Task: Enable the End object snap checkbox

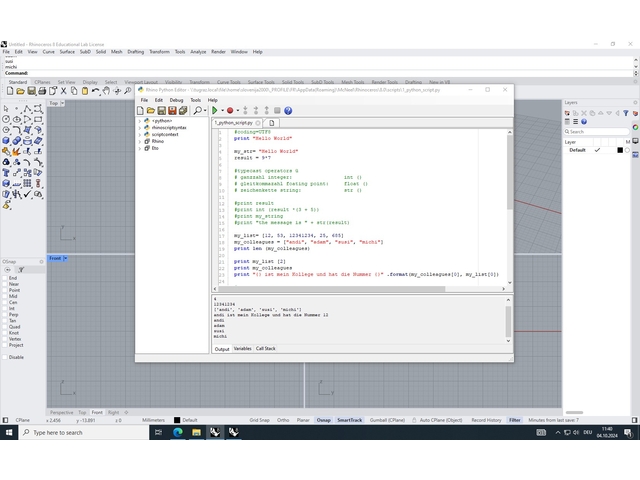Action: [x=5, y=278]
